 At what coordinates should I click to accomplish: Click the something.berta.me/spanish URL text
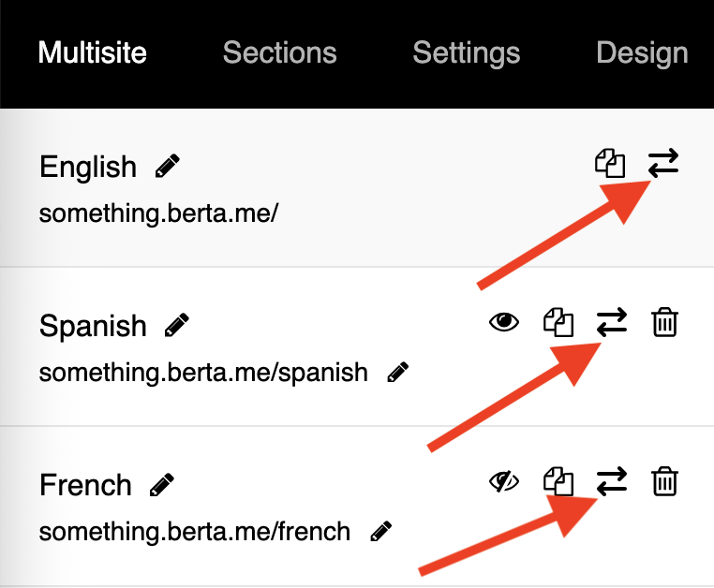(203, 373)
